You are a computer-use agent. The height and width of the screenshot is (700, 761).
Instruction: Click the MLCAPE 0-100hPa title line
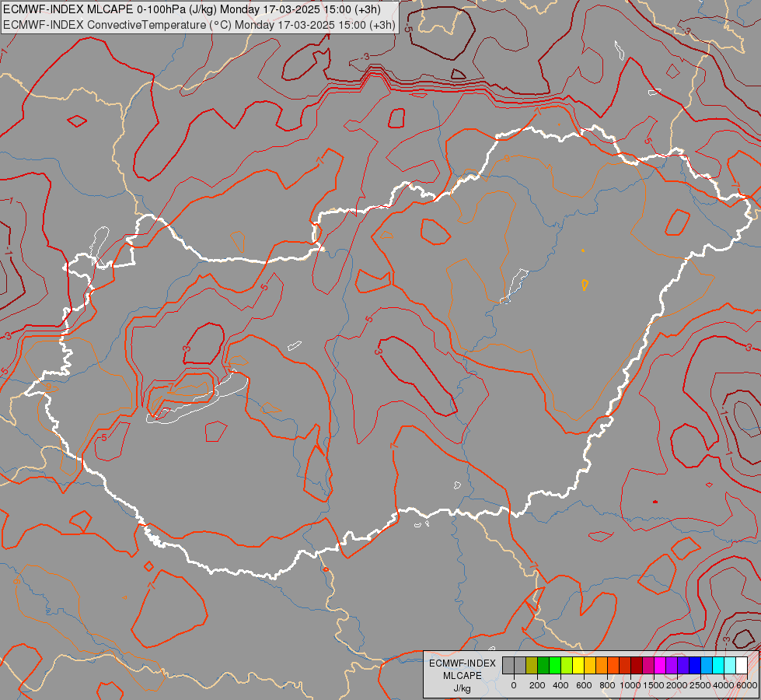pyautogui.click(x=192, y=9)
